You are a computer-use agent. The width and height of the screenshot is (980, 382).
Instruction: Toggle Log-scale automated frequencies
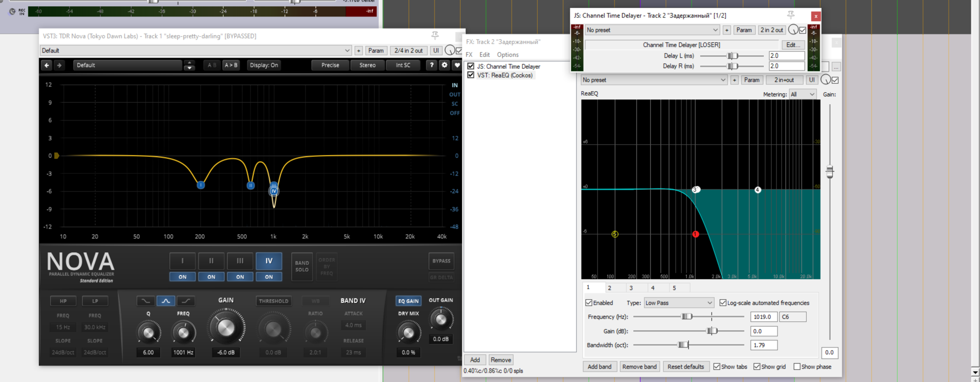[x=723, y=303]
